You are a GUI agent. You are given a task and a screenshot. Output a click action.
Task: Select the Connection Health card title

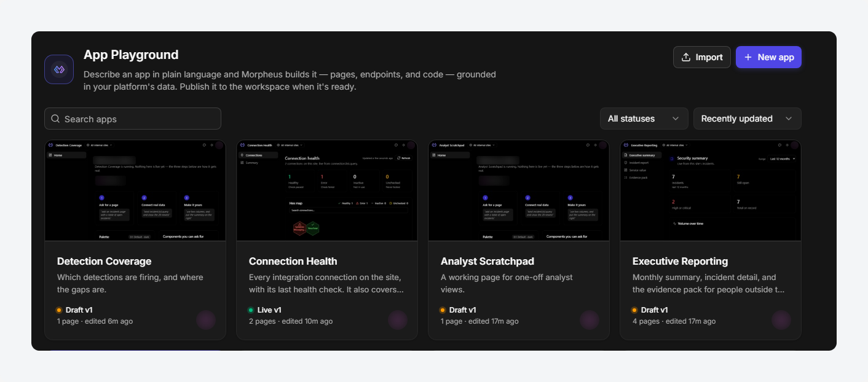click(x=293, y=261)
